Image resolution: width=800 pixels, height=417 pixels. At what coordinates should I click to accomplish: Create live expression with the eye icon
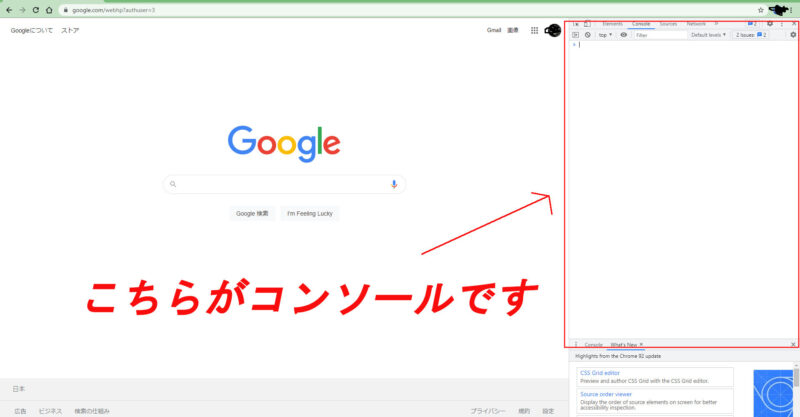pos(623,35)
